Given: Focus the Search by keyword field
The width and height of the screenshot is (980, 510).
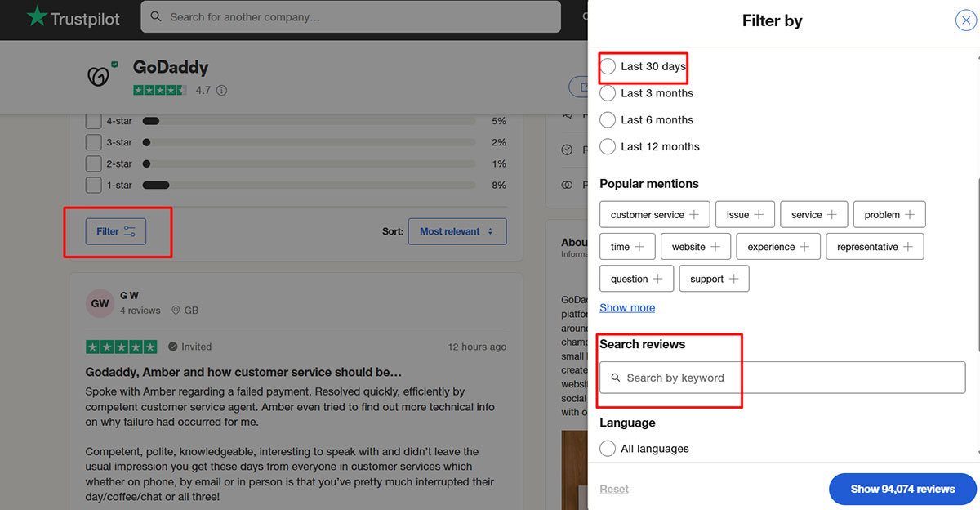Looking at the screenshot, I should (x=782, y=378).
